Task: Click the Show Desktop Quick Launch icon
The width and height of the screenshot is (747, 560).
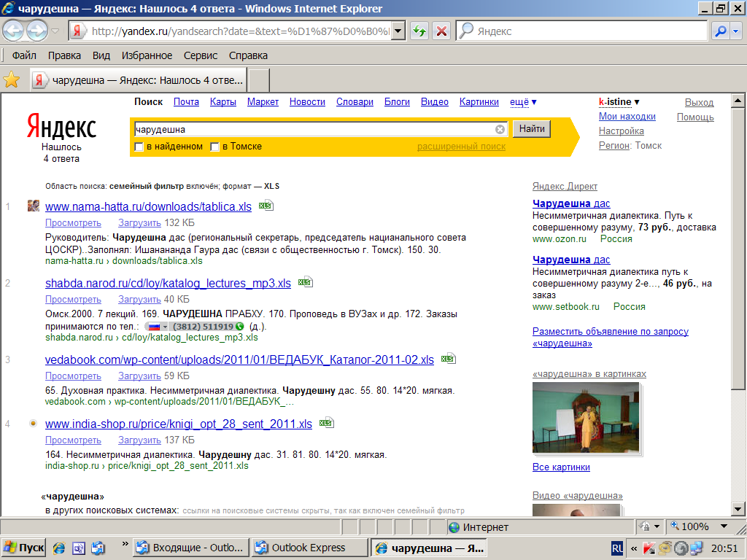Action: (x=79, y=548)
